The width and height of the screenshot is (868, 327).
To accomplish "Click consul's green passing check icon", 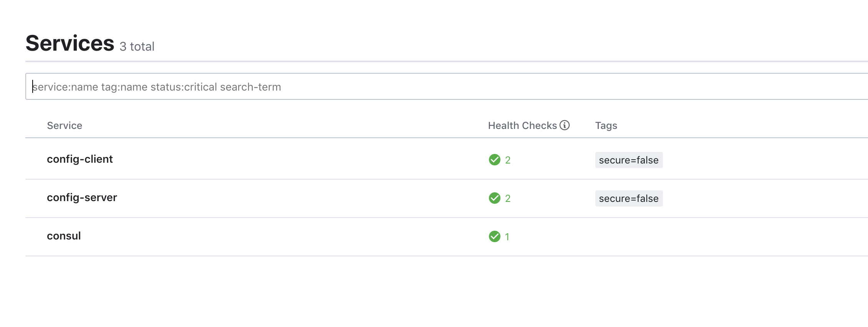I will pos(495,236).
